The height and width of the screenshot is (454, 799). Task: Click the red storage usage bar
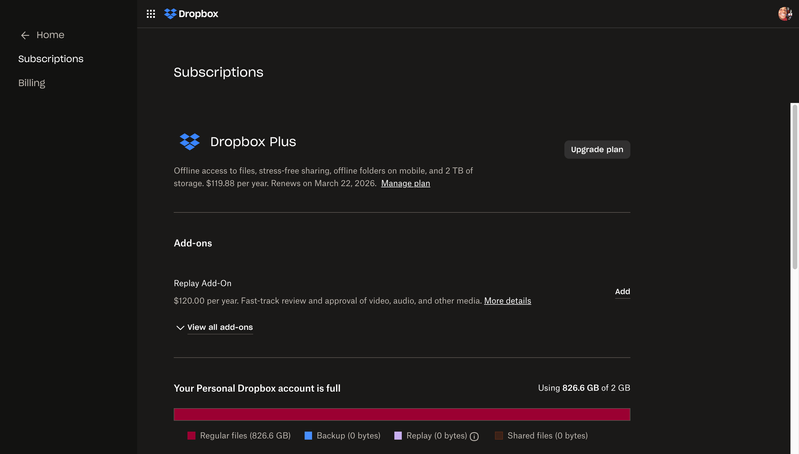click(401, 414)
